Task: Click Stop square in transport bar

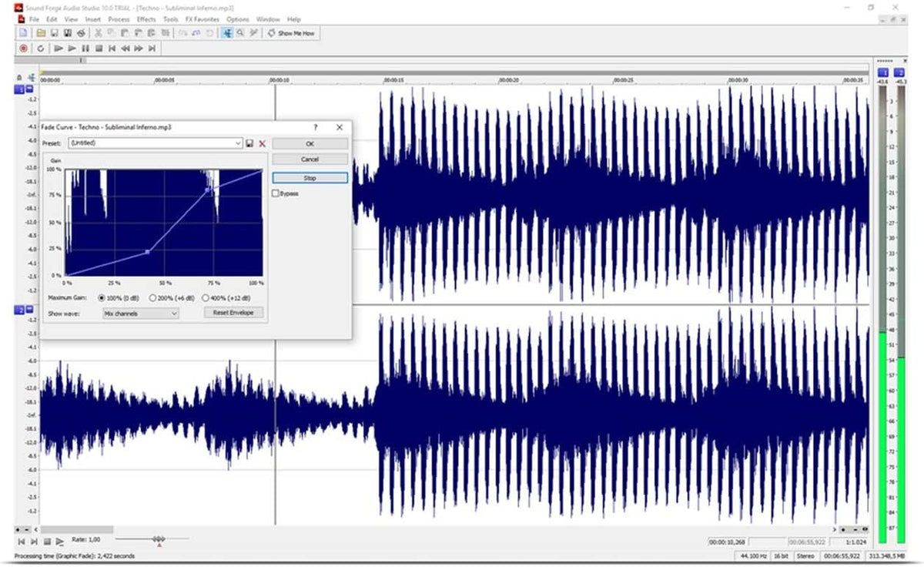Action: [99, 49]
